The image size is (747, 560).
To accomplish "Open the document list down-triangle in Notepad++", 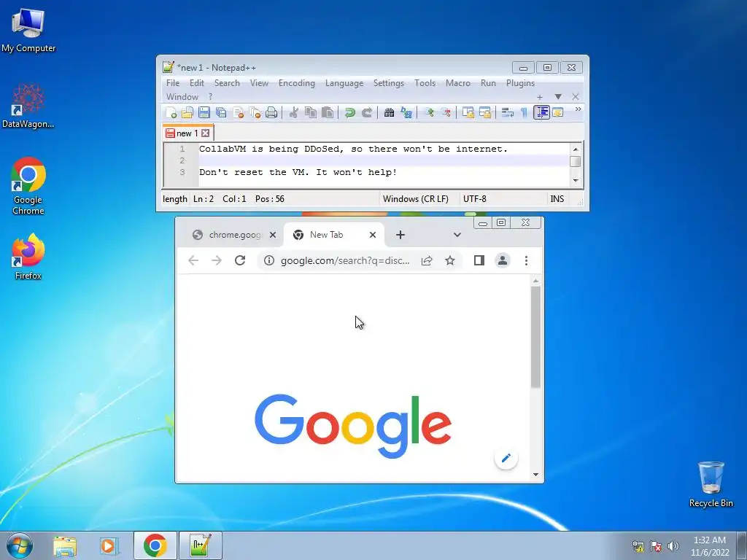I will 558,97.
